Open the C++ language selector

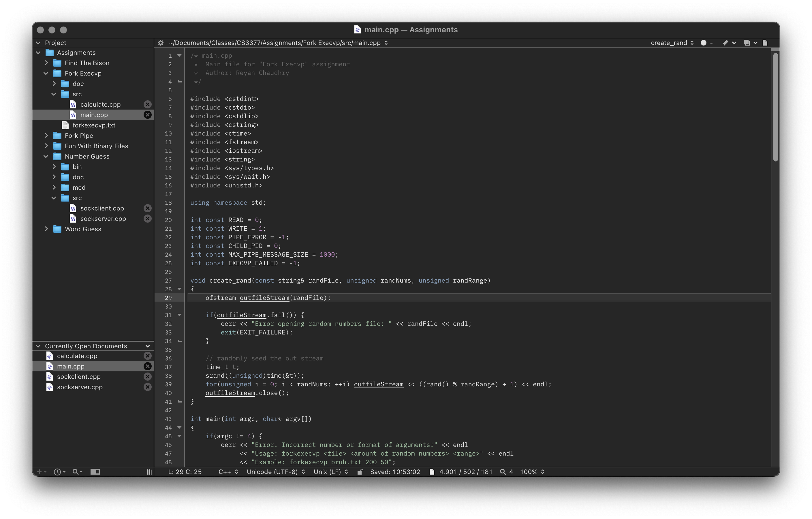tap(228, 472)
